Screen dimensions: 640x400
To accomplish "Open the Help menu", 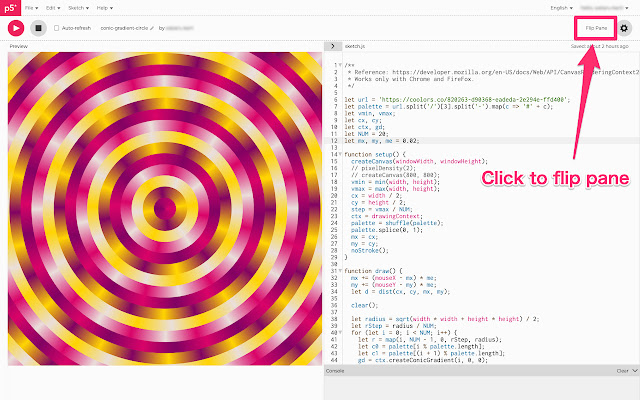I will pos(105,8).
